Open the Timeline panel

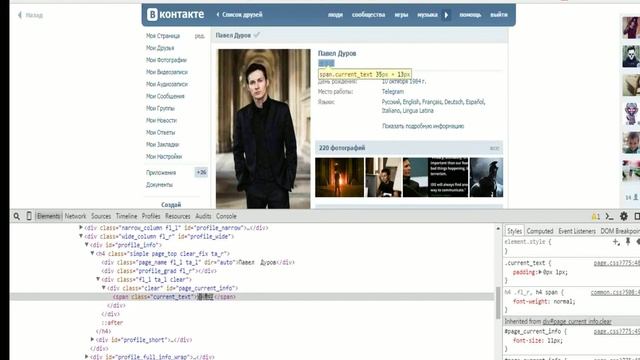click(127, 216)
